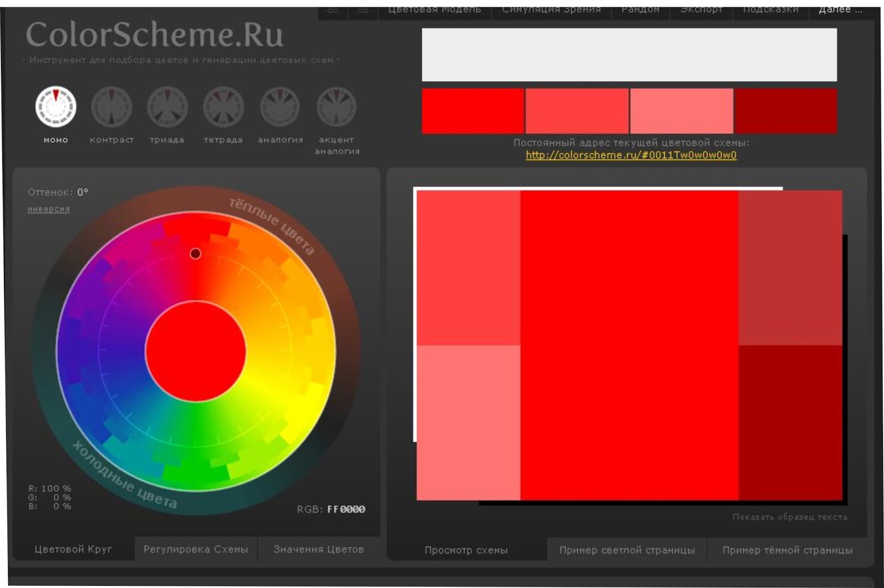
Task: Open the Экспорт menu
Action: pyautogui.click(x=701, y=10)
